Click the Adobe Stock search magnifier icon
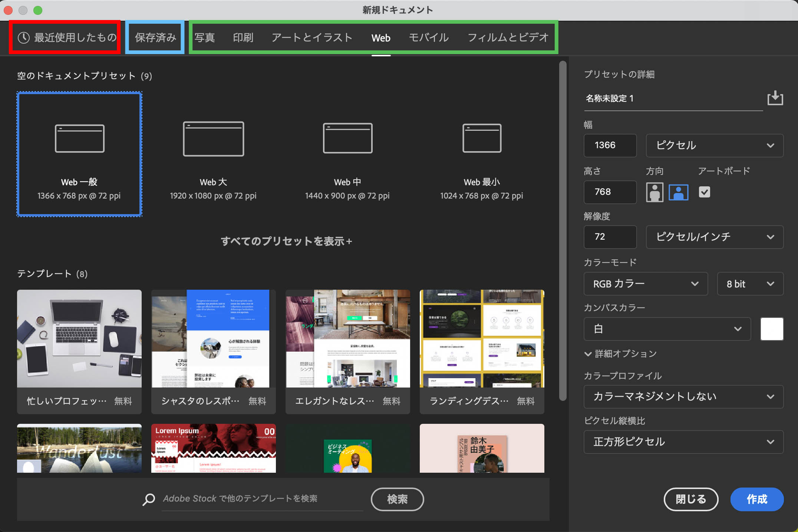The width and height of the screenshot is (798, 532). click(149, 499)
